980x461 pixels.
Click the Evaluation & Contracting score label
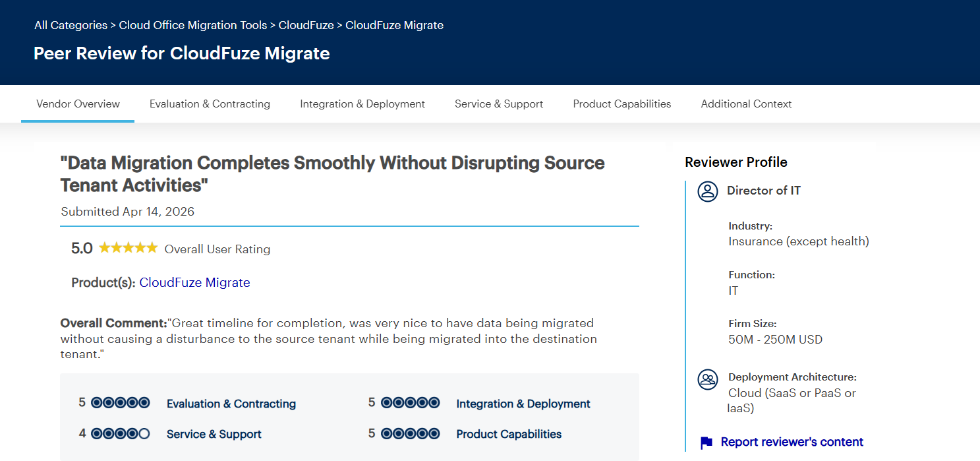click(231, 404)
